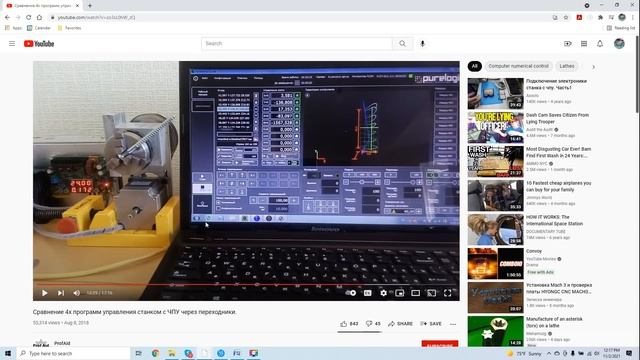640x360 pixels.
Task: Open Most Disgusting Car Ever video title
Action: pyautogui.click(x=558, y=152)
